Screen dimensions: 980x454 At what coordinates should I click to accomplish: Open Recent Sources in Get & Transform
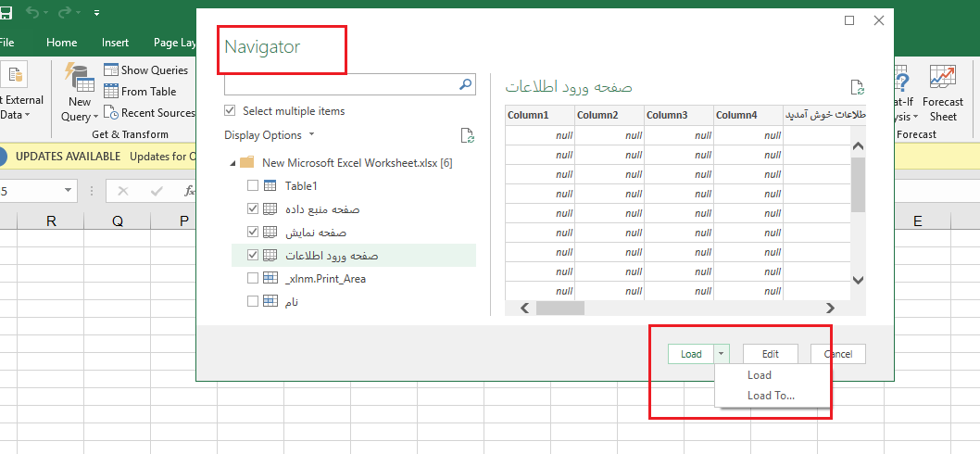click(x=150, y=112)
